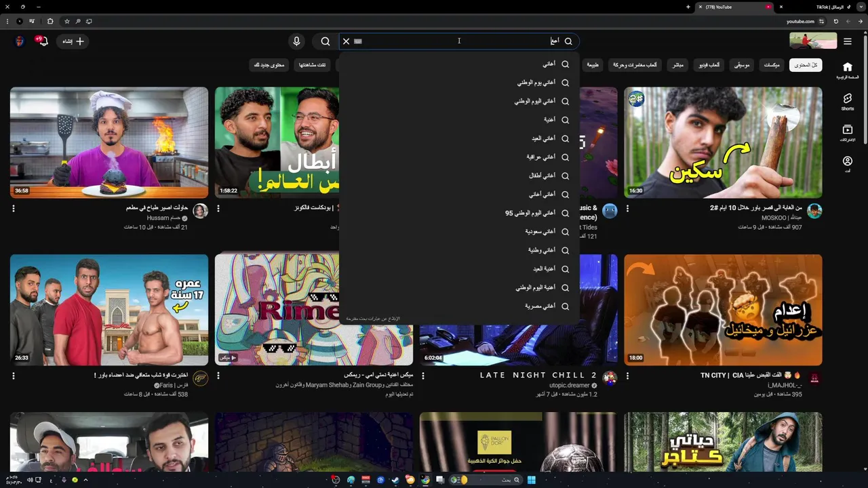The height and width of the screenshot is (488, 868).
Task: Open the You page in the sidebar
Action: [847, 164]
